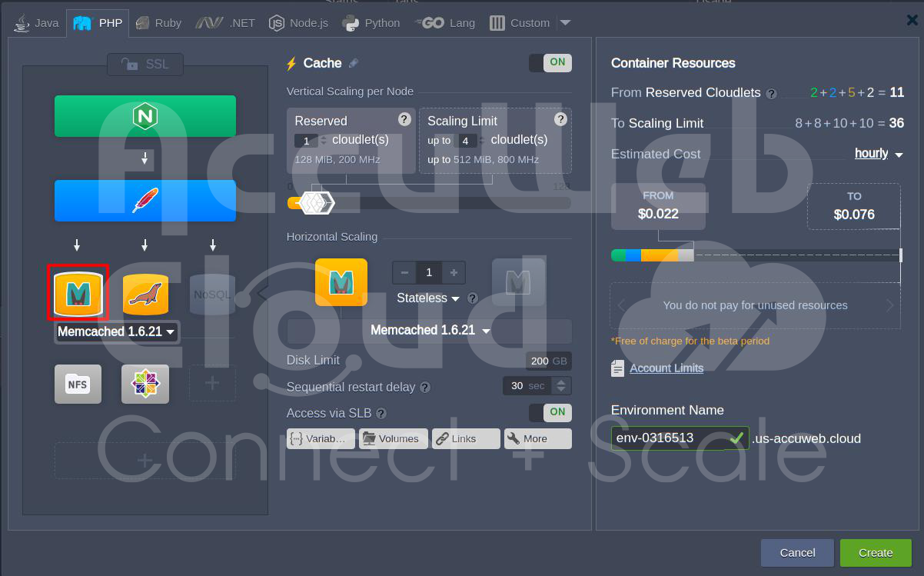924x576 pixels.
Task: Select the NFS shared storage icon
Action: pos(78,383)
